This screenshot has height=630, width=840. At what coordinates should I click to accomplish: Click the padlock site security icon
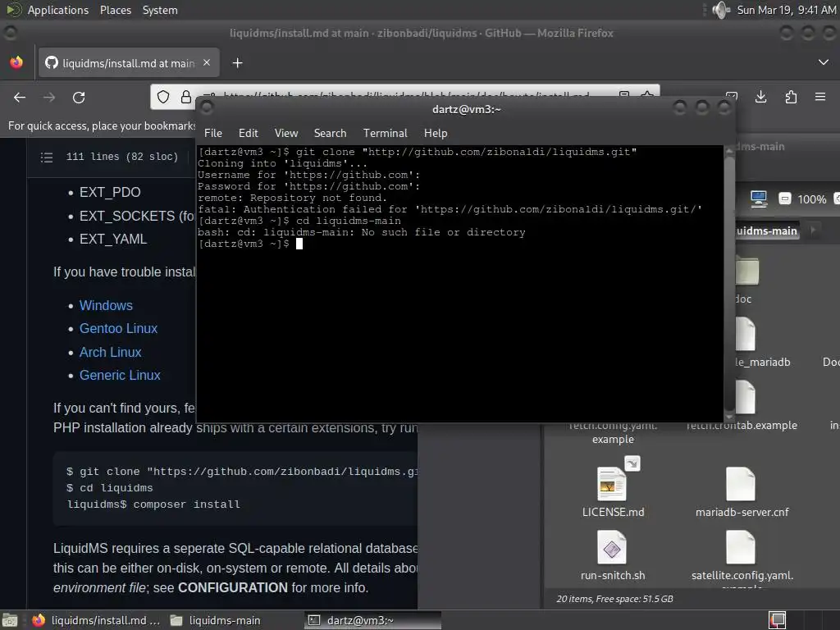[x=186, y=97]
